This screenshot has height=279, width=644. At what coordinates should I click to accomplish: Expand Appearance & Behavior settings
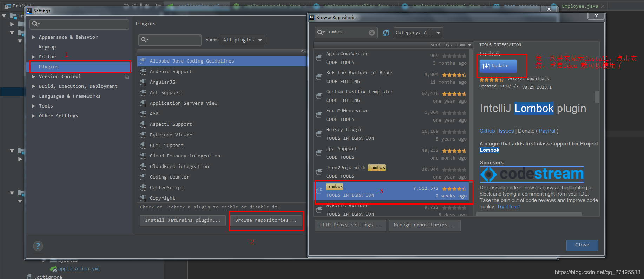pos(33,37)
